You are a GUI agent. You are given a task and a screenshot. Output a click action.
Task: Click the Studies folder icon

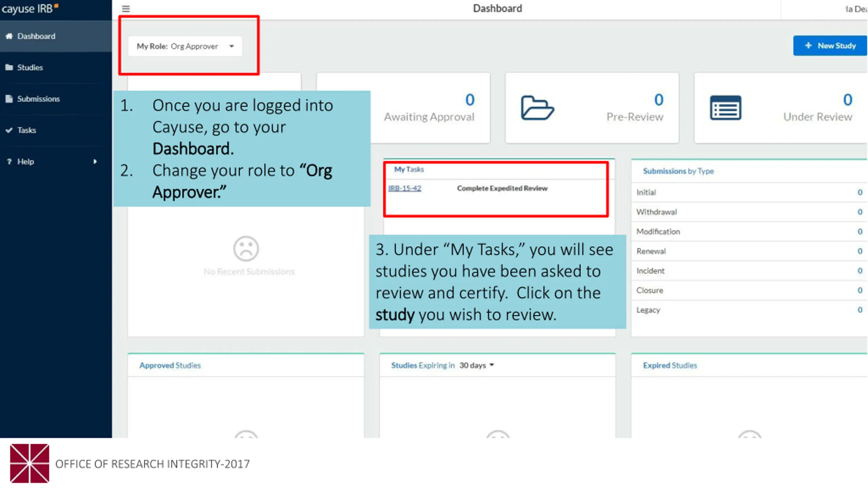(9, 67)
